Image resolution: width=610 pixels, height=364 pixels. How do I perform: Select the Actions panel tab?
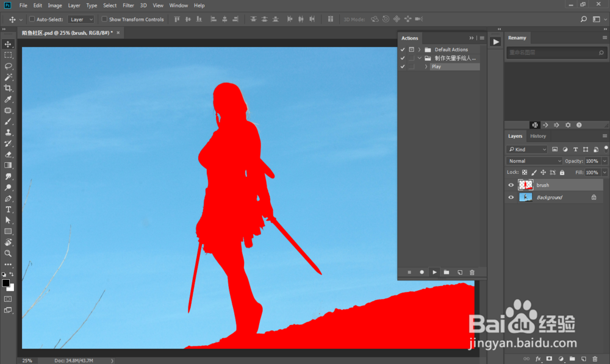point(410,38)
